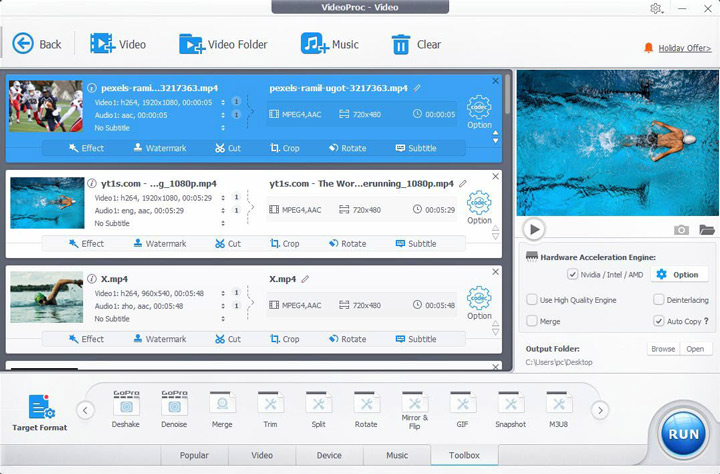This screenshot has height=474, width=720.
Task: Expand Video1 track selector for pexels-rami file
Action: (223, 102)
